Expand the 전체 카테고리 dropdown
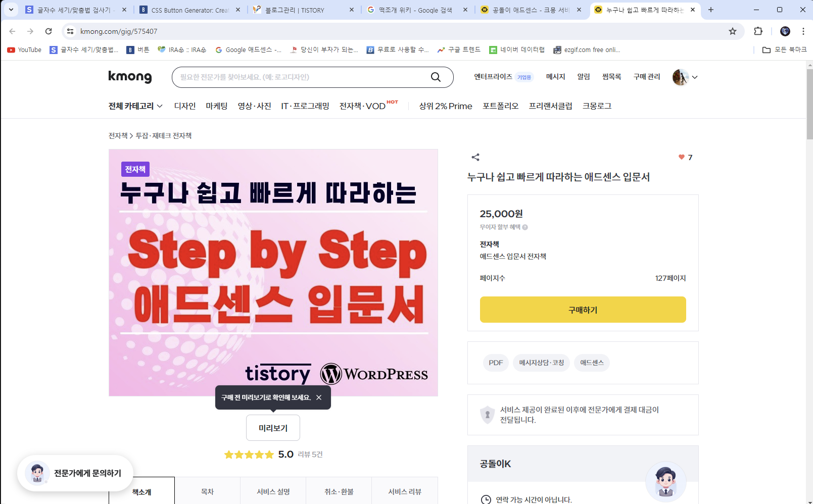The height and width of the screenshot is (504, 813). click(x=135, y=106)
